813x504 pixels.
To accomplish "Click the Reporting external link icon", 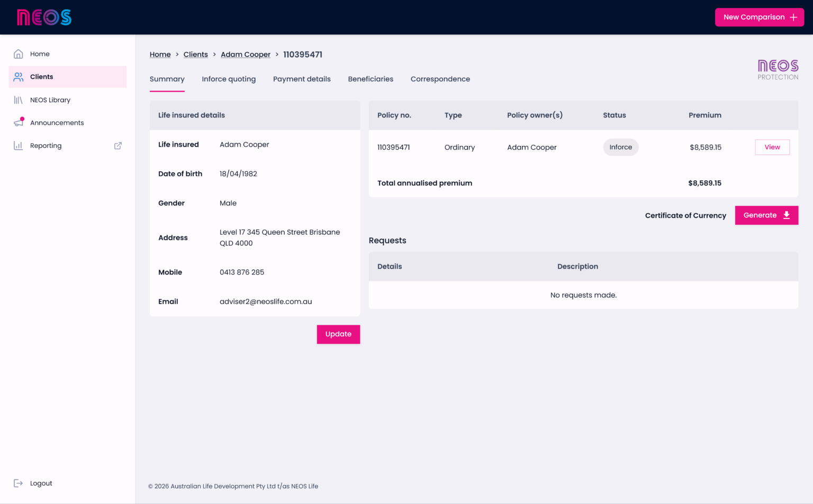I will click(x=118, y=145).
